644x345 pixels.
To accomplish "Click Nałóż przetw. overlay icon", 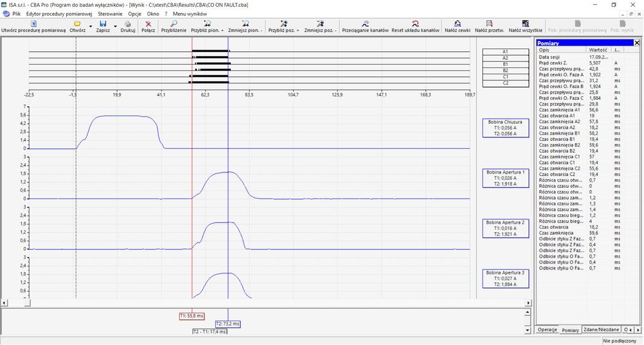I will (x=489, y=24).
